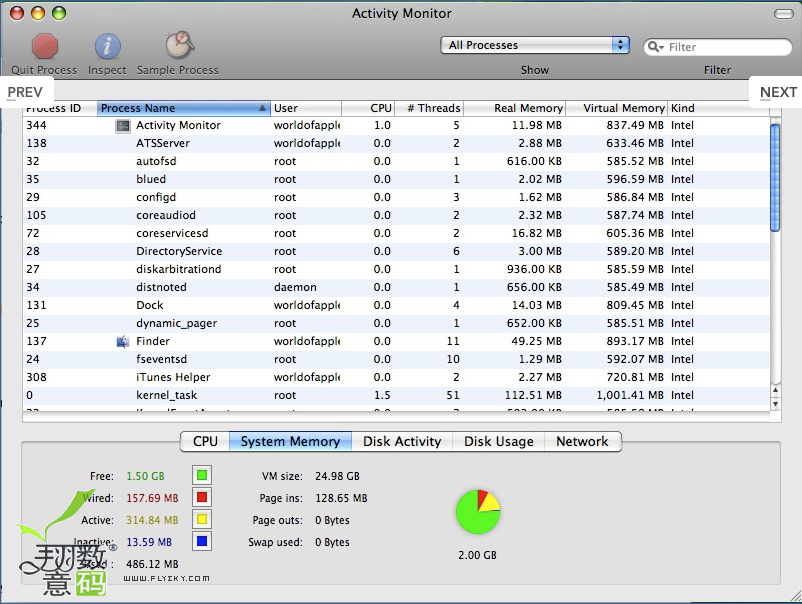Click the 112.51 MB real memory value
Image resolution: width=802 pixels, height=604 pixels.
pos(533,395)
